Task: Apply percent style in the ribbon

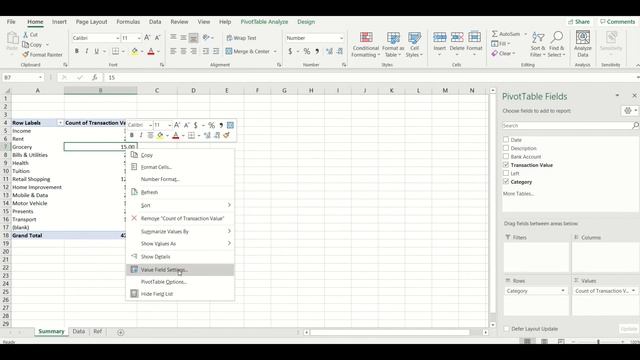Action: (x=307, y=51)
